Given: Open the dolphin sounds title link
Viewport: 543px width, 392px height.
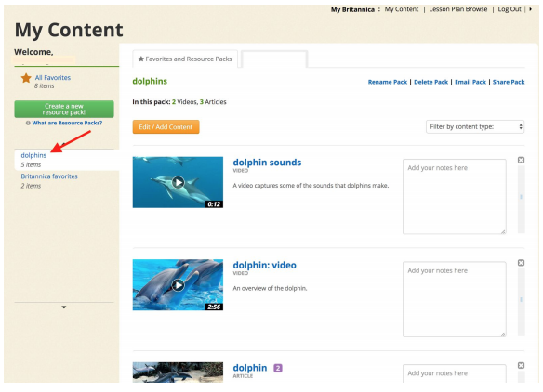Looking at the screenshot, I should click(x=267, y=163).
